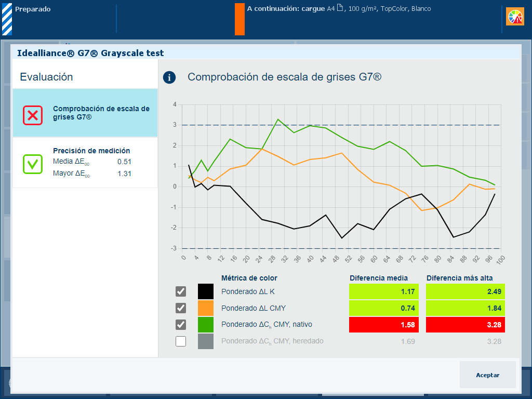Screen dimensions: 532x399
Task: Click the 1.84 highest difference cell
Action: click(465, 308)
